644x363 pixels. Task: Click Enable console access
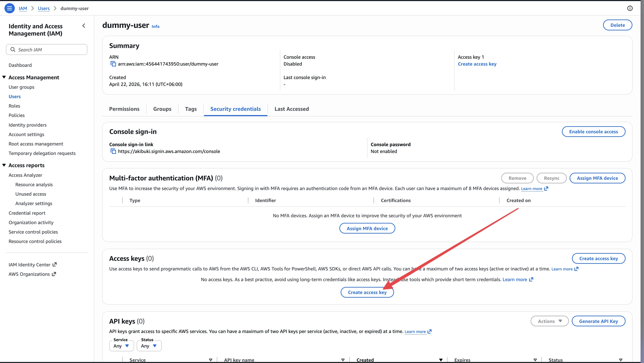594,131
